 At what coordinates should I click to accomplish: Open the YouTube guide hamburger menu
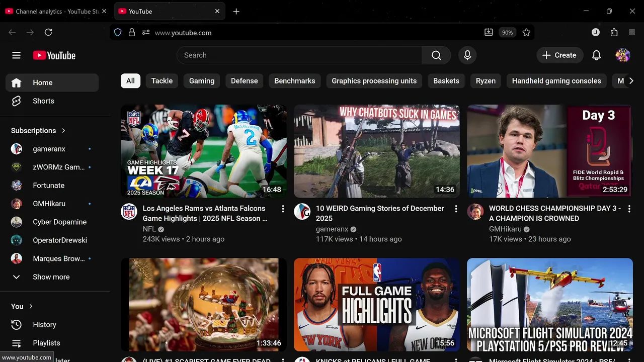click(16, 55)
